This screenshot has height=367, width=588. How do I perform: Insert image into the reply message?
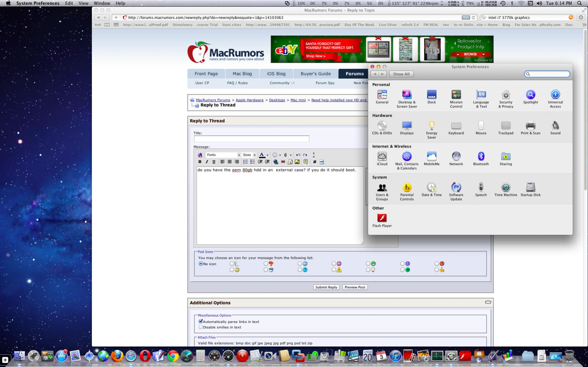point(297,162)
